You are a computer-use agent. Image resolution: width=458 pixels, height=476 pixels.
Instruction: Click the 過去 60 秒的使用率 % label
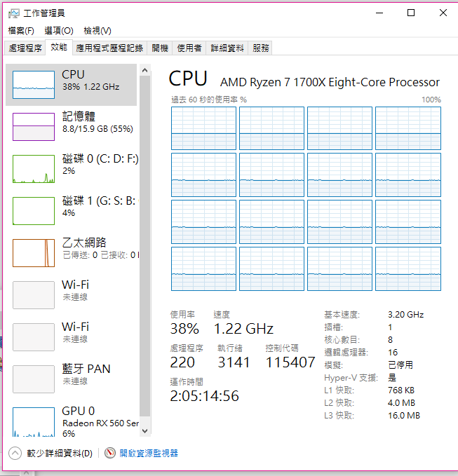click(x=209, y=100)
